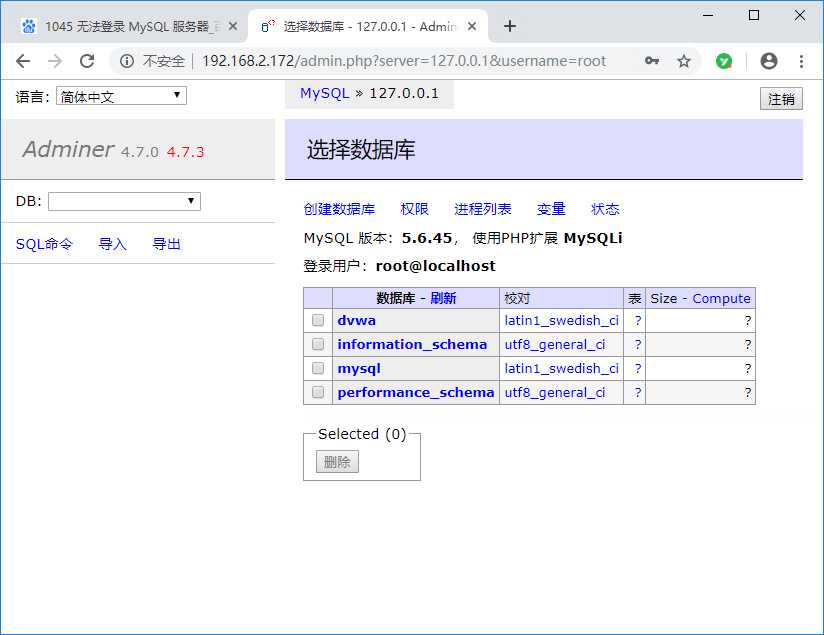Viewport: 824px width, 635px height.
Task: Click the new version 4.7.3 link
Action: (x=185, y=152)
